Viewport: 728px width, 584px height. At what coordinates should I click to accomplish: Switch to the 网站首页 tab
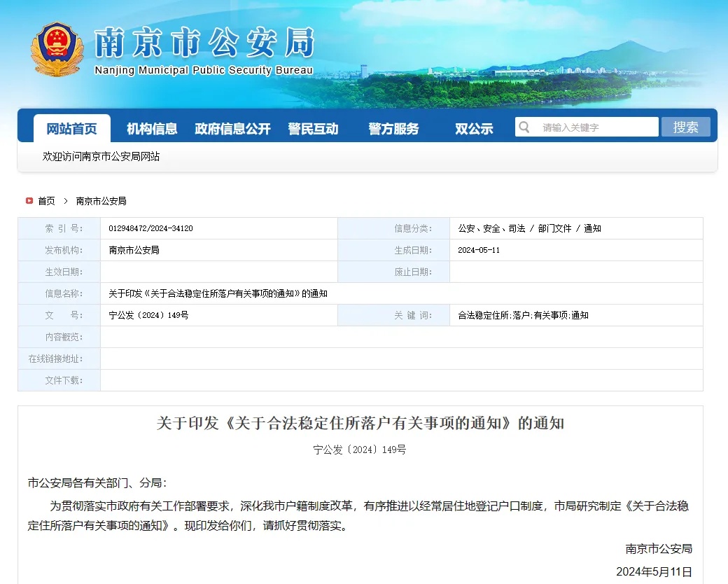pyautogui.click(x=71, y=128)
